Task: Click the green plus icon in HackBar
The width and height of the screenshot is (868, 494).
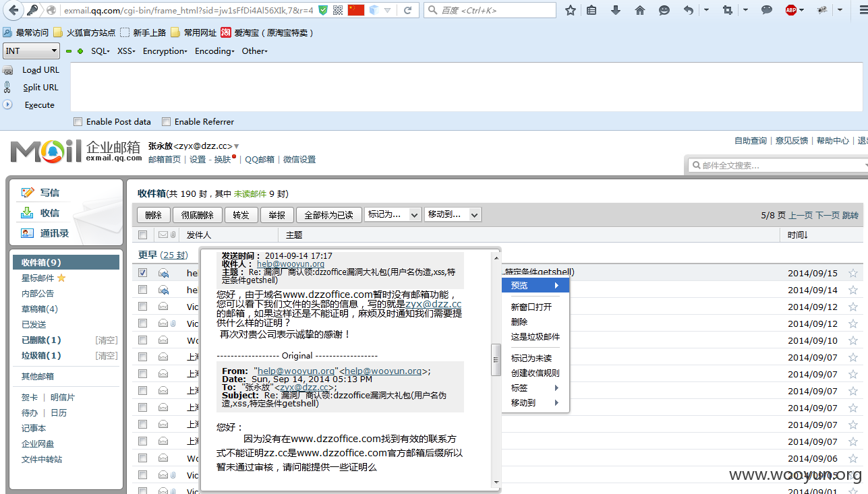Action: (80, 51)
